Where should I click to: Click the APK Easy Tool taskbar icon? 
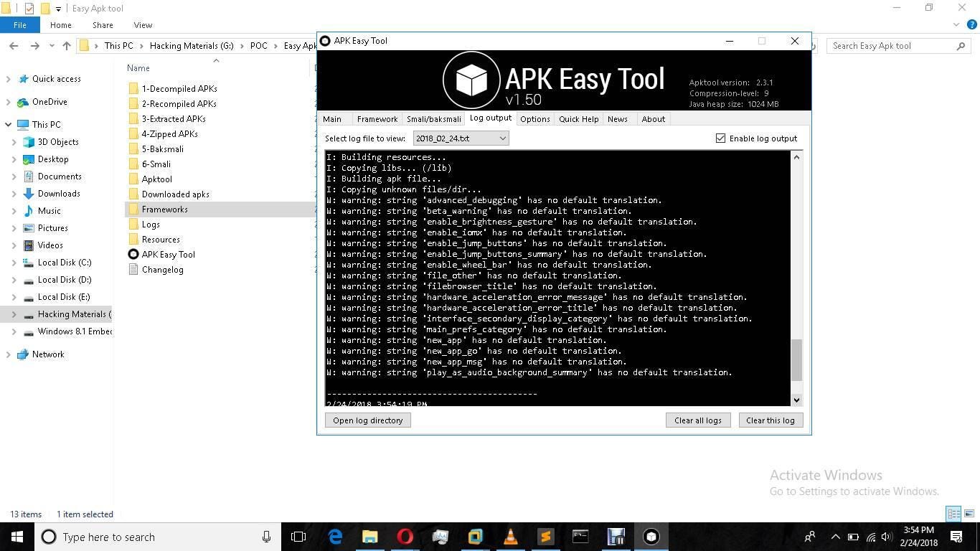651,537
